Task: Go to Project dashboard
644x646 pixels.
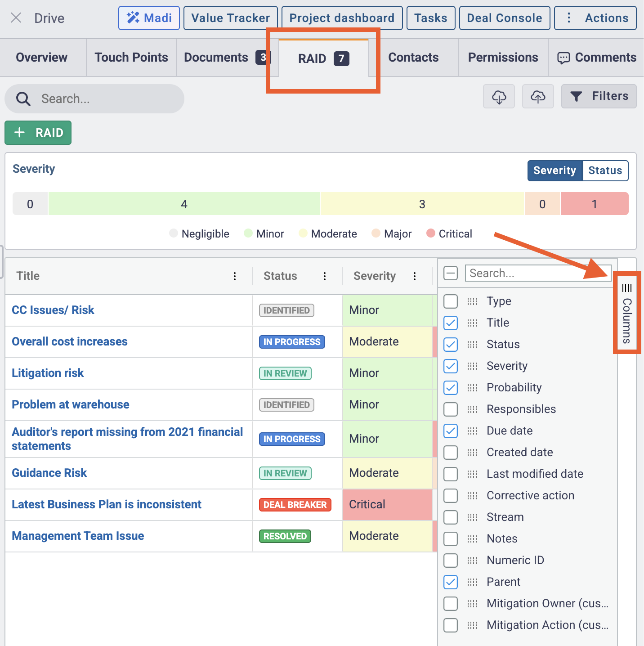Action: (x=342, y=18)
